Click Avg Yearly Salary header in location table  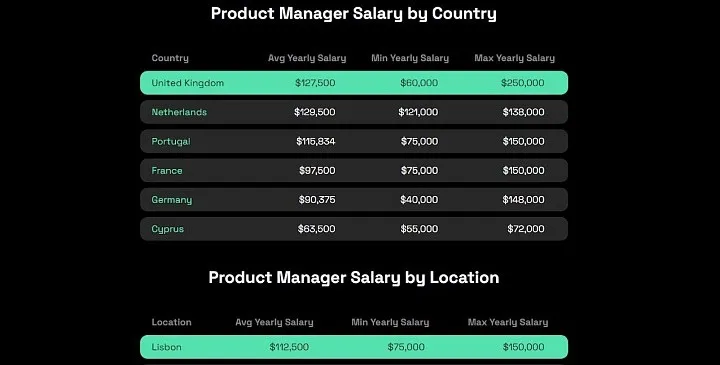click(275, 322)
